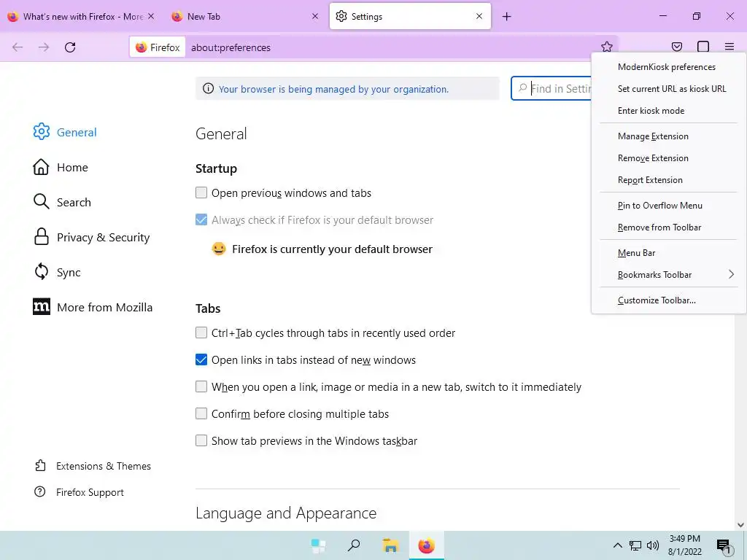Image resolution: width=747 pixels, height=560 pixels.
Task: Close the Settings tab
Action: coord(479,16)
